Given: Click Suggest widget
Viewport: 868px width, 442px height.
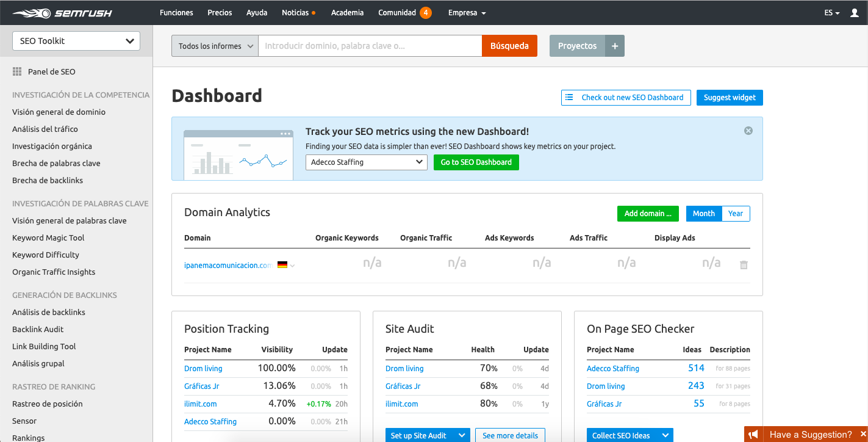Looking at the screenshot, I should [730, 97].
